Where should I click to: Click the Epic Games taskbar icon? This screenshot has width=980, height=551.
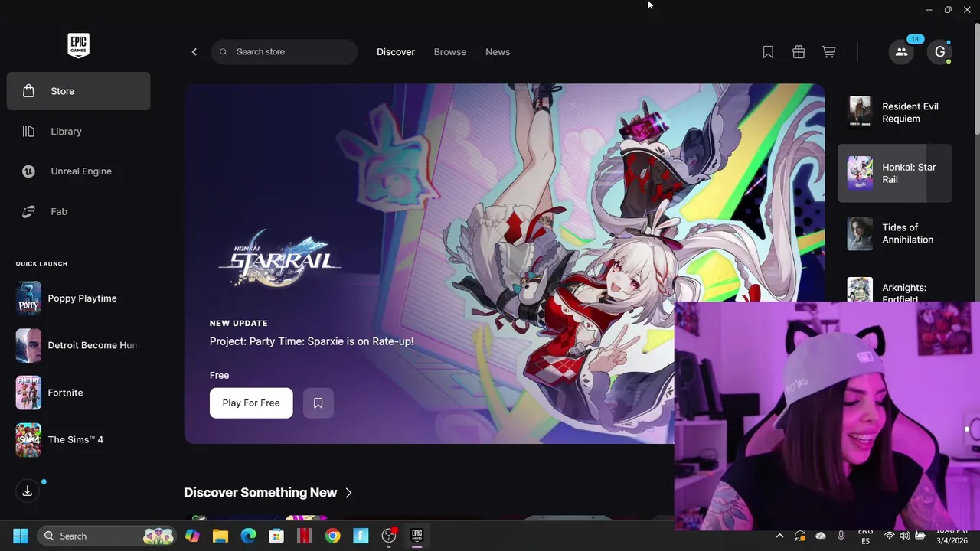(x=416, y=536)
